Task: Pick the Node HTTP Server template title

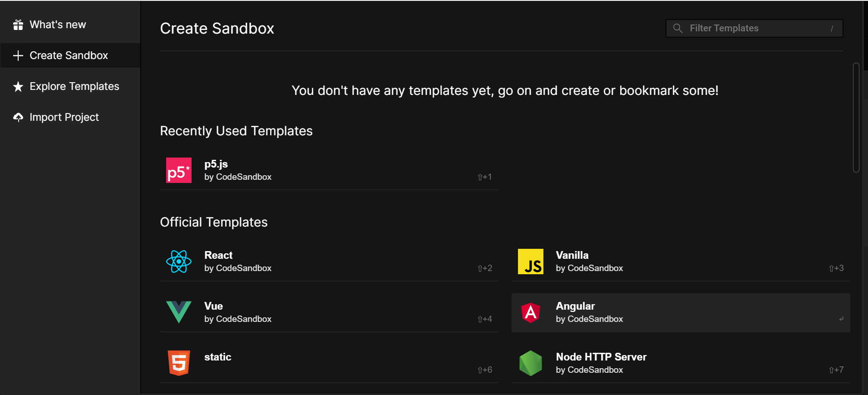Action: [601, 357]
